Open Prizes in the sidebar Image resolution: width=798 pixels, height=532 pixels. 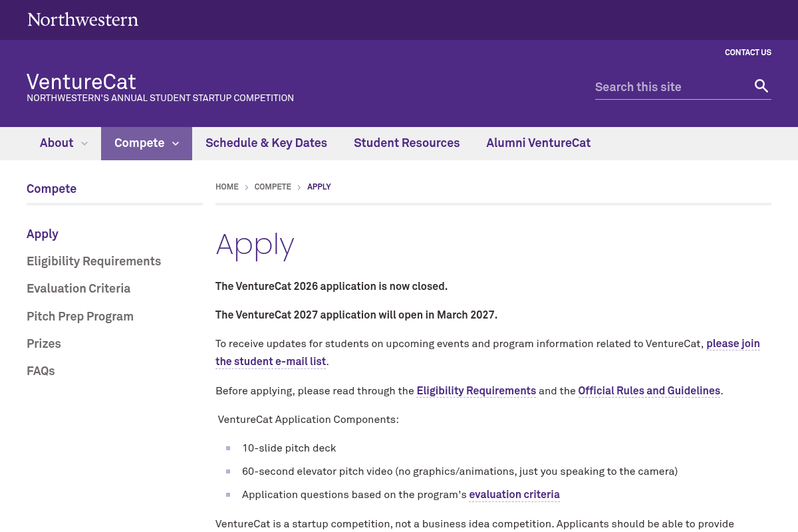coord(44,344)
